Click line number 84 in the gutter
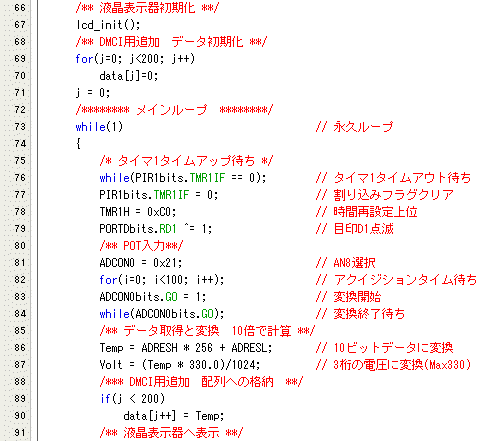This screenshot has height=441, width=499. click(20, 314)
